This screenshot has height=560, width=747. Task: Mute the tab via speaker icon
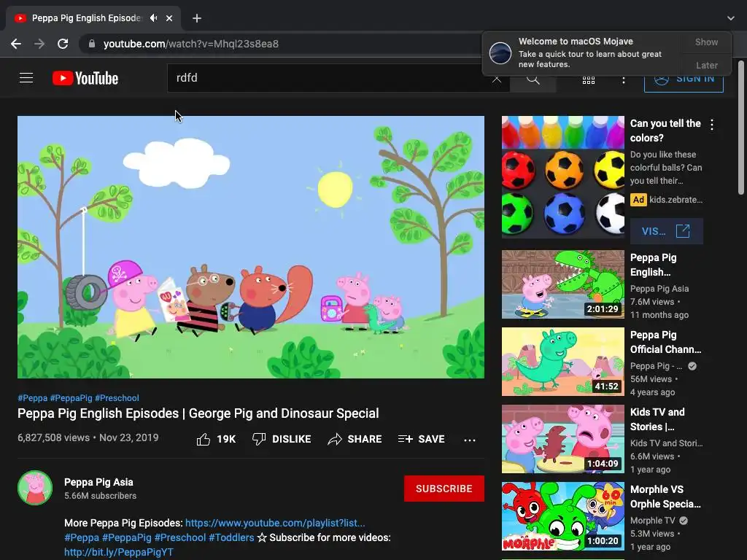153,18
